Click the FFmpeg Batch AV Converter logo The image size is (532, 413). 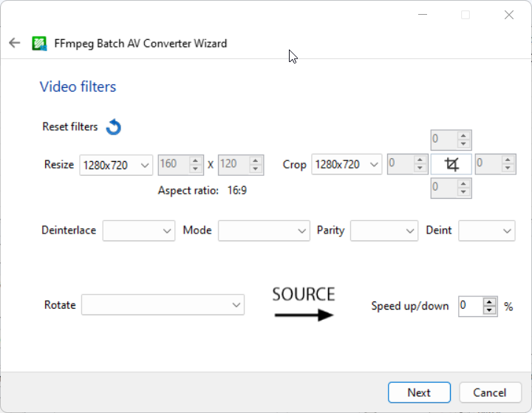pos(39,44)
